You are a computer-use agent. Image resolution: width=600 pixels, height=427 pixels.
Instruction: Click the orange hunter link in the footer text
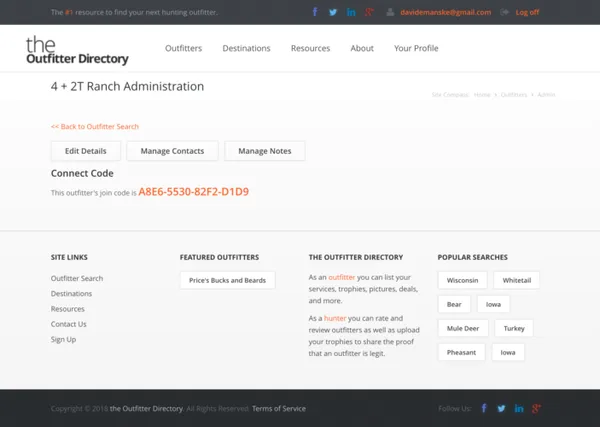(x=335, y=318)
